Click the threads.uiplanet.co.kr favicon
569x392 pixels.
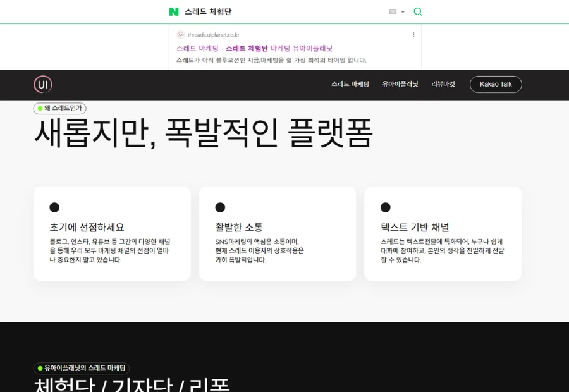coord(181,35)
